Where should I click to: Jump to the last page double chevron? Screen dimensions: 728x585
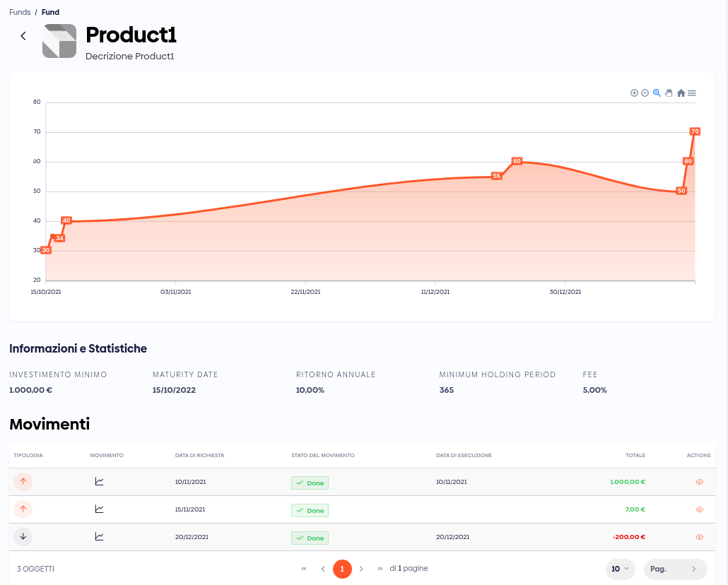pos(380,569)
